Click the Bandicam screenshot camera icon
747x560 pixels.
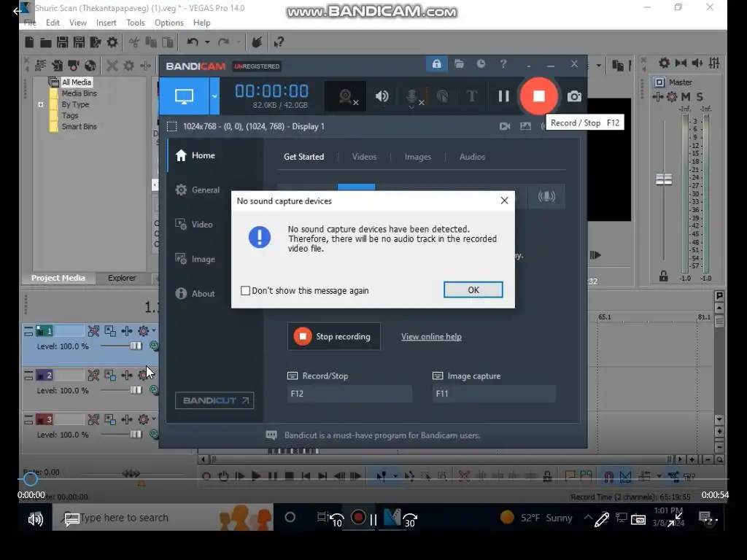coord(574,97)
